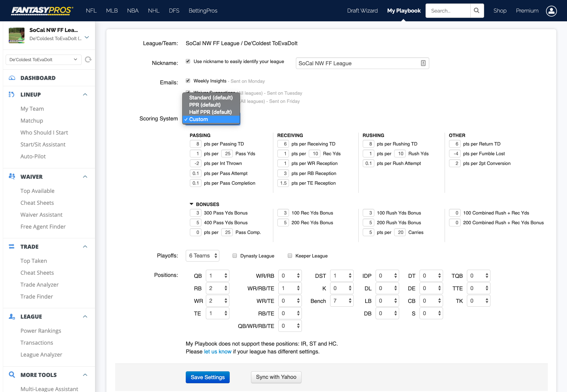Click the league avatar thumbnail
The height and width of the screenshot is (392, 567).
(x=17, y=35)
